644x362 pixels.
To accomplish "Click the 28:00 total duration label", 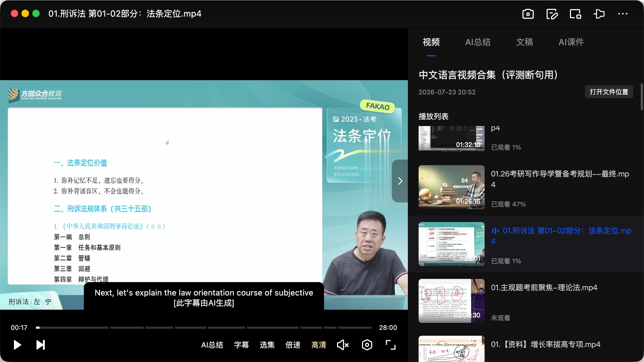I will (x=388, y=328).
